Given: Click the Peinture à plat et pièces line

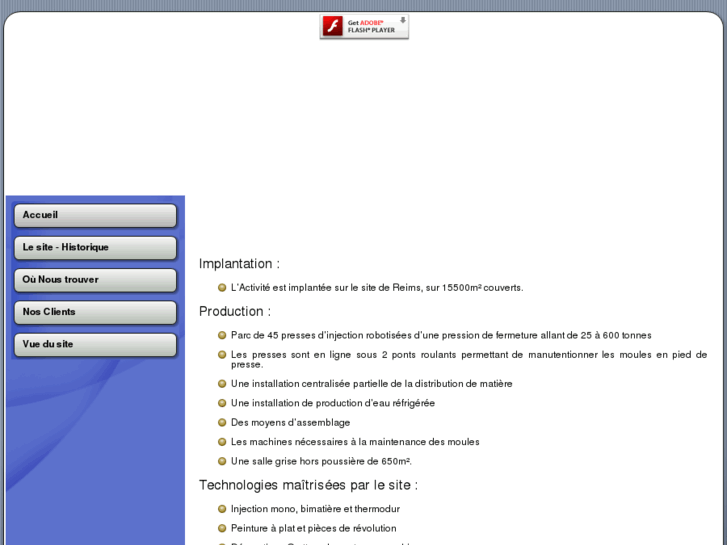Looking at the screenshot, I should (313, 528).
